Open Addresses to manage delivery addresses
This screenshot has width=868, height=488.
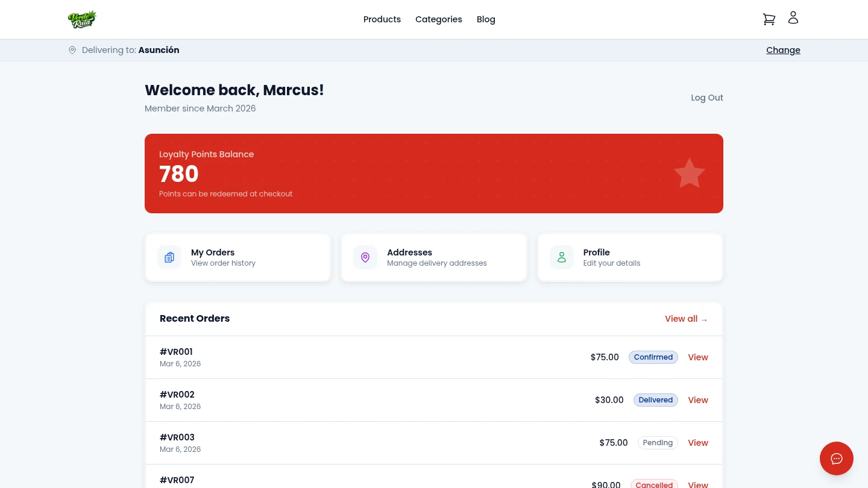pos(434,257)
